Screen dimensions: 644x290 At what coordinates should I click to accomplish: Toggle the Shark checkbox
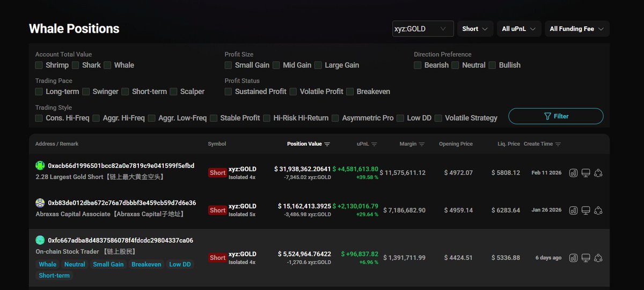pos(75,65)
